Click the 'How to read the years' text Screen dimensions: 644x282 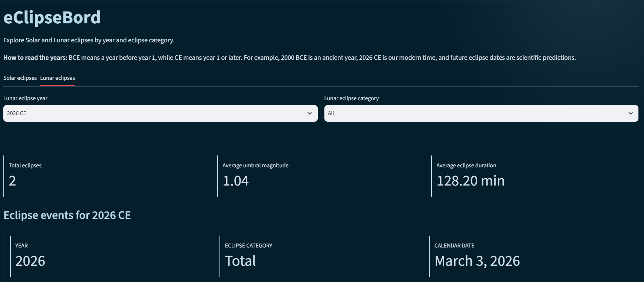tap(35, 58)
